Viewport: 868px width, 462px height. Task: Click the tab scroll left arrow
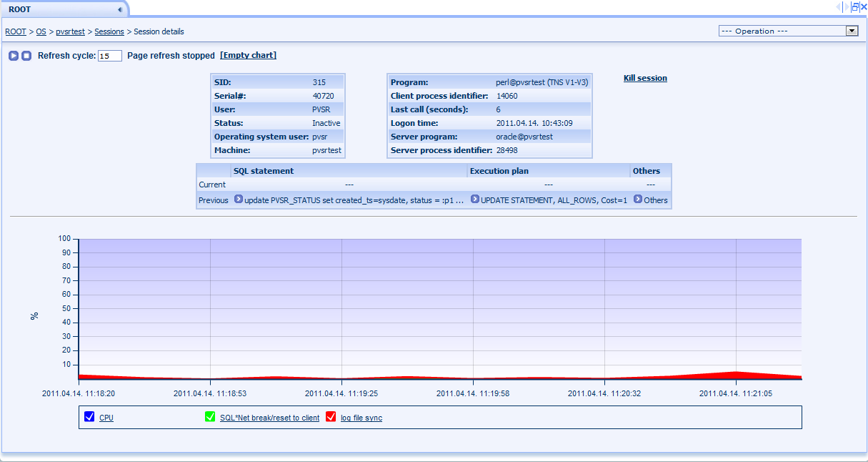tap(839, 6)
